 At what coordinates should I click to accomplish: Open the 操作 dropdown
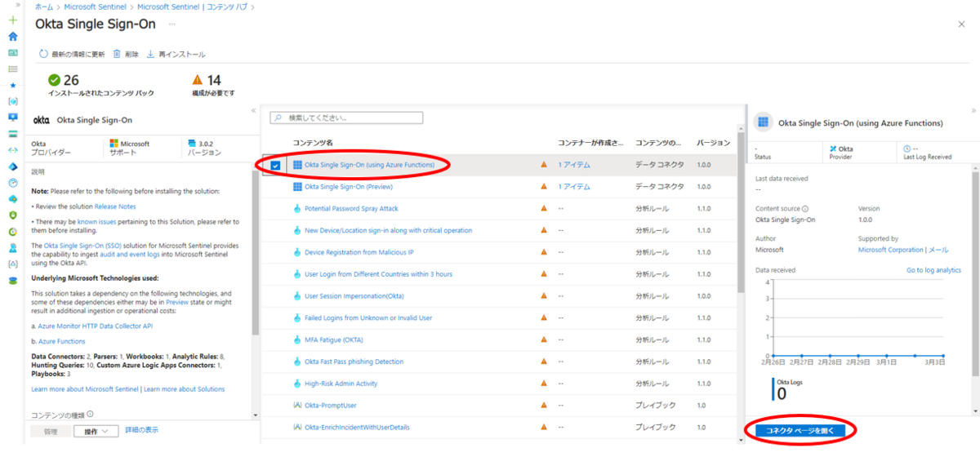click(x=96, y=431)
